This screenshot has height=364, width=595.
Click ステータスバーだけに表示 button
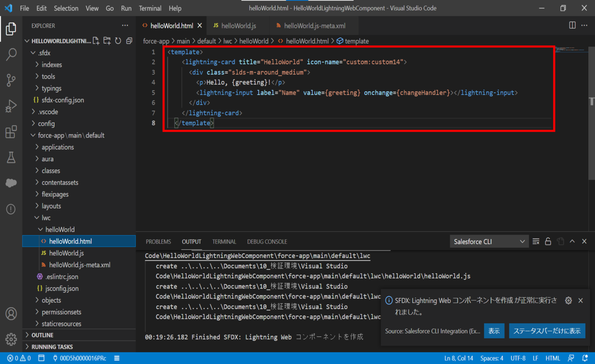[547, 331]
